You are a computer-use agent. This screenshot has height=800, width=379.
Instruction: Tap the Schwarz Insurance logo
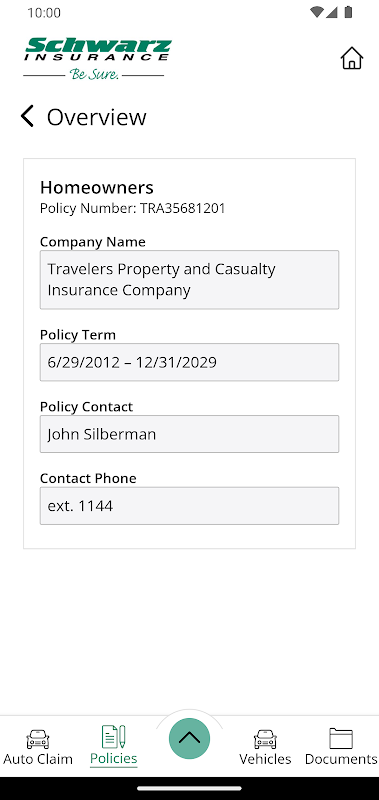click(97, 58)
